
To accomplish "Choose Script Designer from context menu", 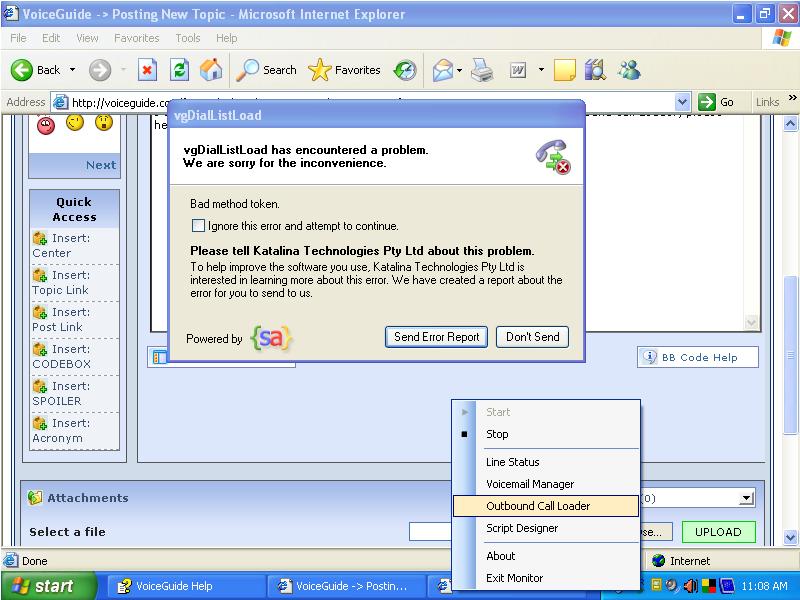I will [522, 528].
